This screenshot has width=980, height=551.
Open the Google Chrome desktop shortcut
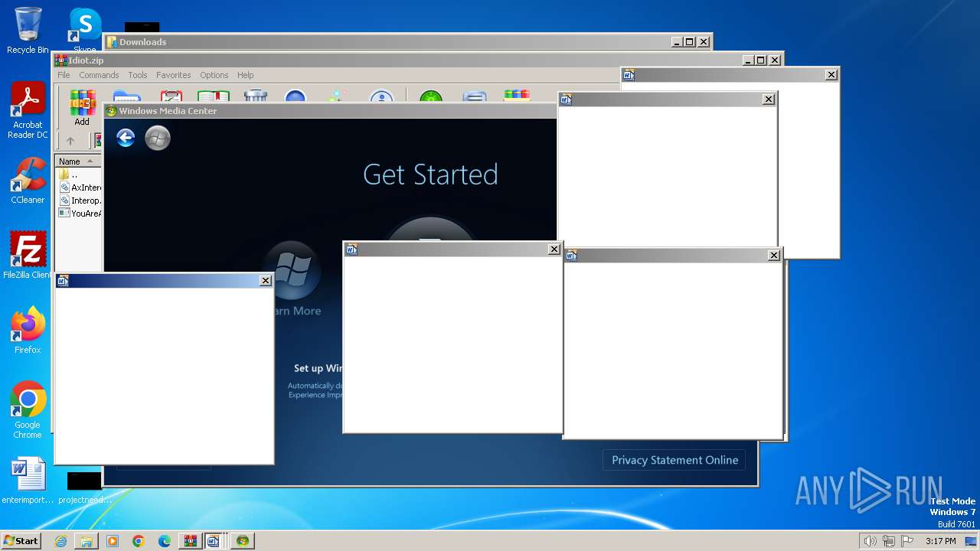[x=28, y=410]
